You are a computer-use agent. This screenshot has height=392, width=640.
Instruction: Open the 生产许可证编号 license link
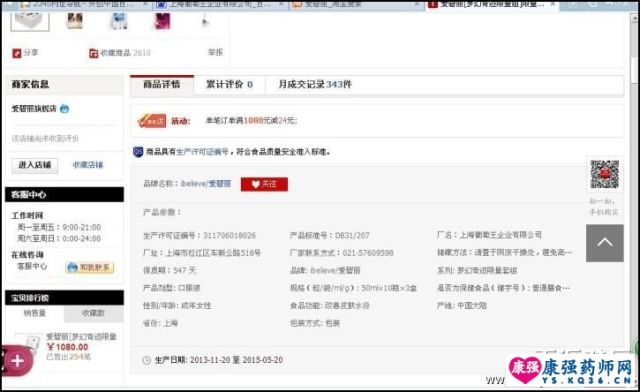tap(202, 152)
